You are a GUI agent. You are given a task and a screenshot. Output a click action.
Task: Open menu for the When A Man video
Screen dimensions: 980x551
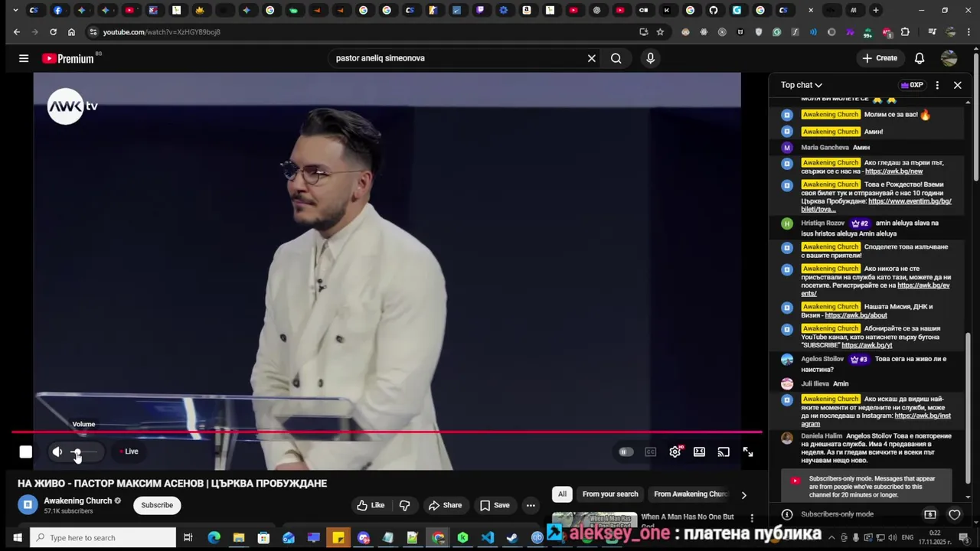tap(751, 518)
